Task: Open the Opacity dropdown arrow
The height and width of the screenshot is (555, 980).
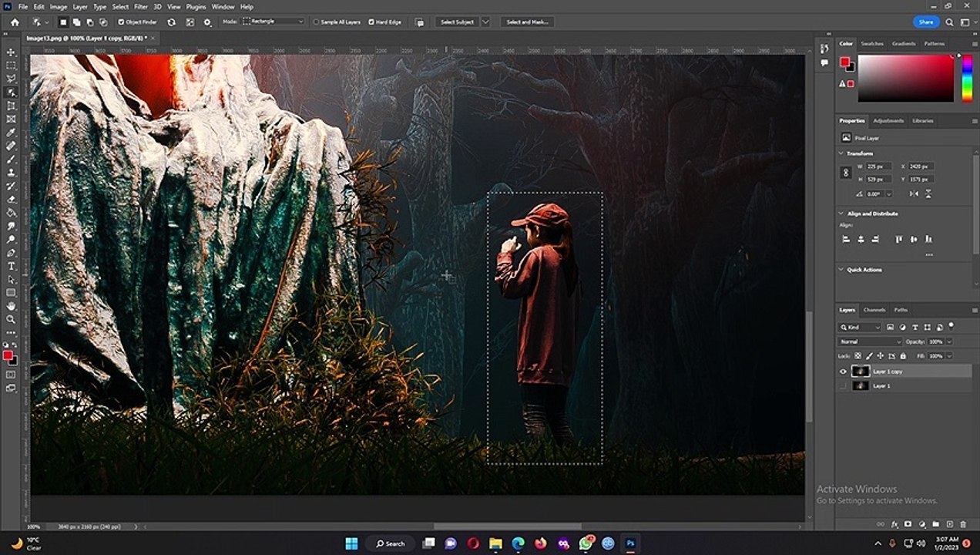Action: point(948,341)
